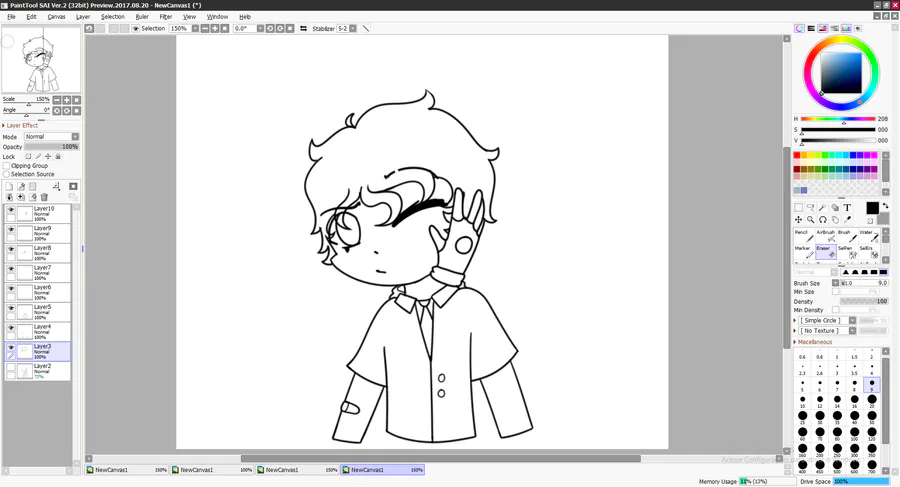Screen dimensions: 900x487
Task: Select the Hand pan tool
Action: (x=835, y=219)
